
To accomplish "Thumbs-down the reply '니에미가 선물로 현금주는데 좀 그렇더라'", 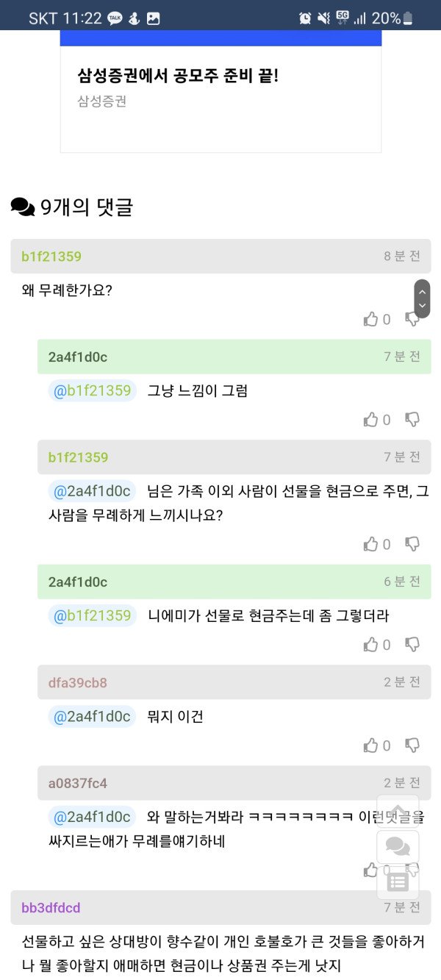I will pyautogui.click(x=413, y=644).
